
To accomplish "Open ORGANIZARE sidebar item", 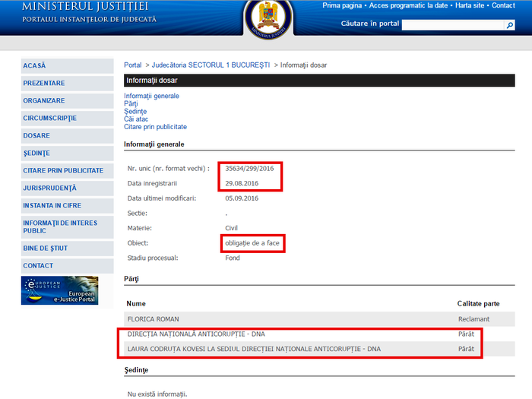I will click(x=67, y=101).
